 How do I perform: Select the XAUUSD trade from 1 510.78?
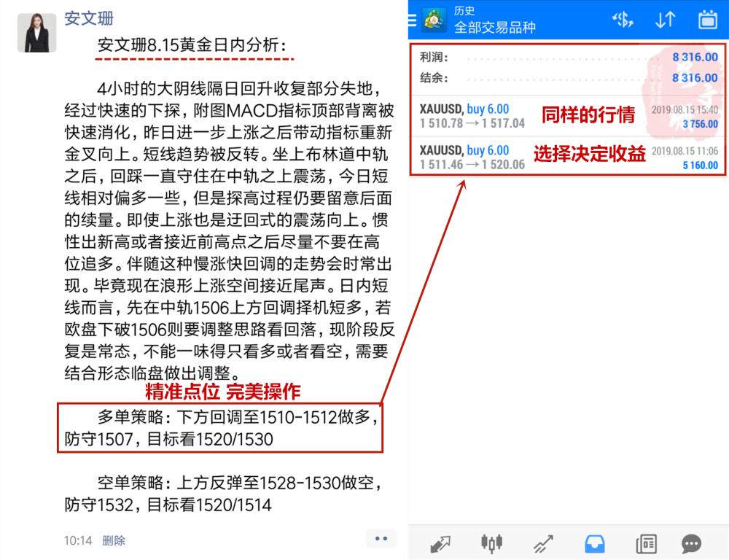pos(568,116)
